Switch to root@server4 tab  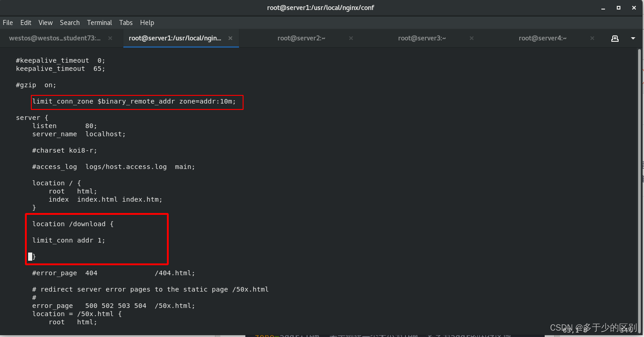click(x=542, y=38)
